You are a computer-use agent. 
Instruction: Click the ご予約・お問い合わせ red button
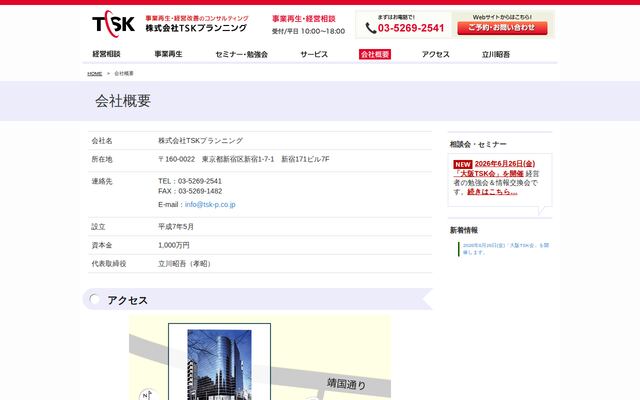[x=502, y=28]
